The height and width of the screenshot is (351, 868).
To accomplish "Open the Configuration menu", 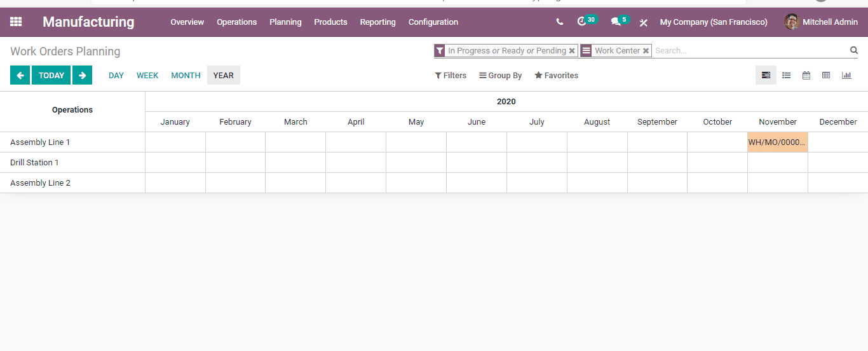I will click(433, 22).
